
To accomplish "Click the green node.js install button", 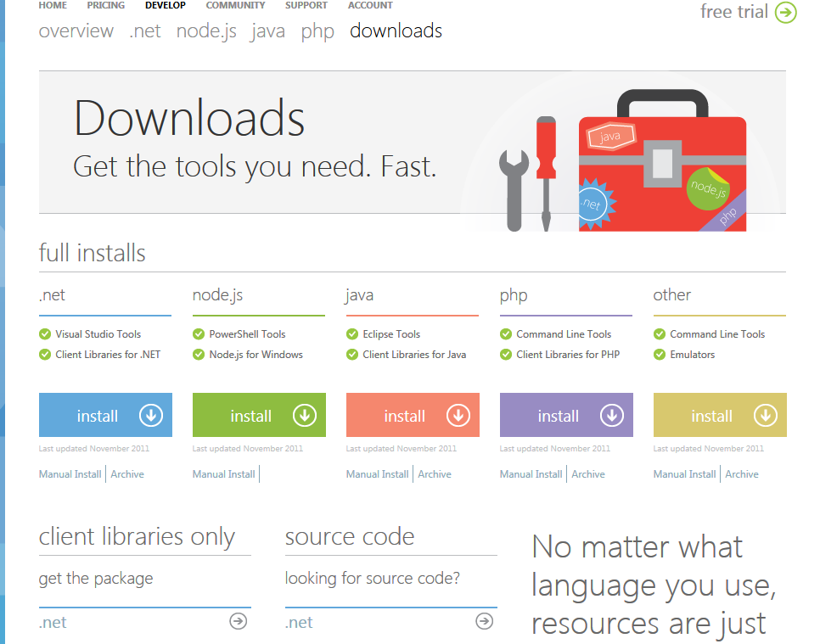I will tap(259, 415).
